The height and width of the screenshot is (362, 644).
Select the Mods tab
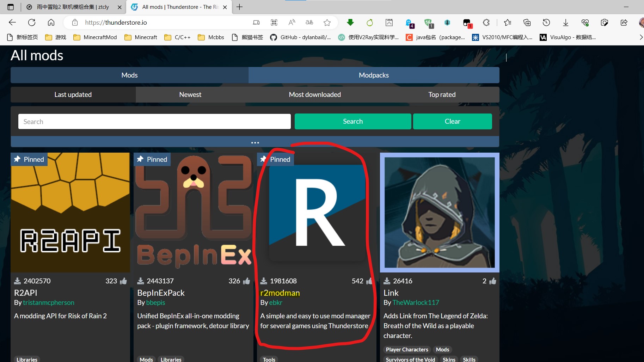point(129,75)
